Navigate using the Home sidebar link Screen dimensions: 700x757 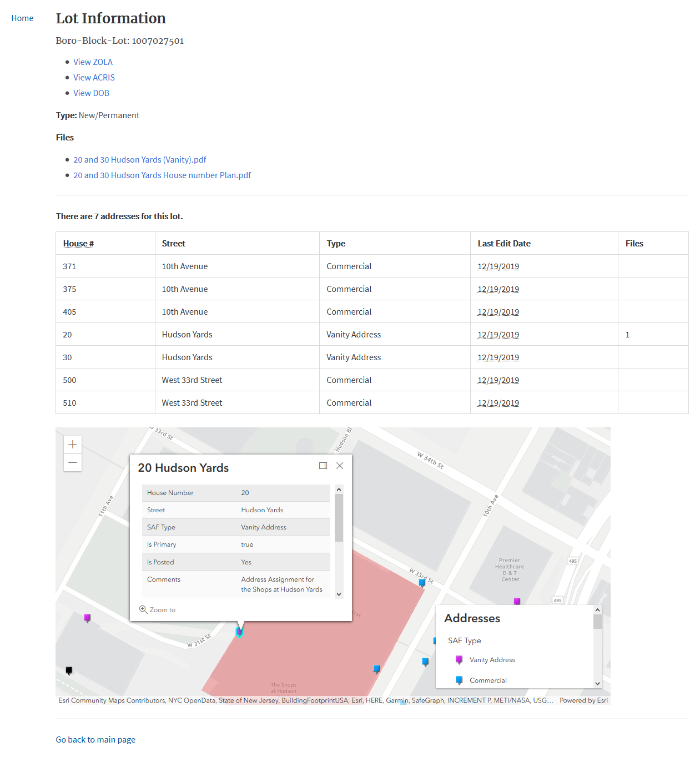(22, 18)
